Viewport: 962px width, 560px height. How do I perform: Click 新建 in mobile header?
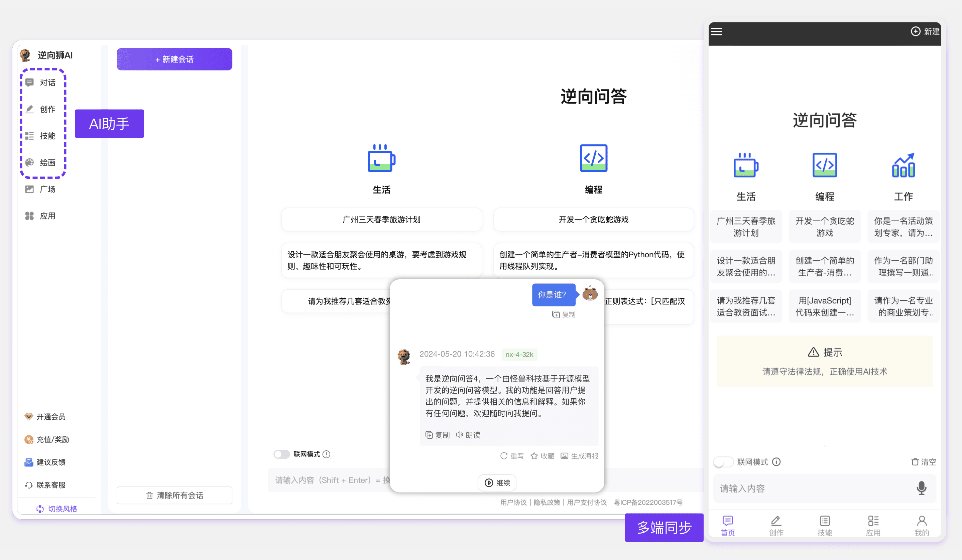tap(925, 31)
